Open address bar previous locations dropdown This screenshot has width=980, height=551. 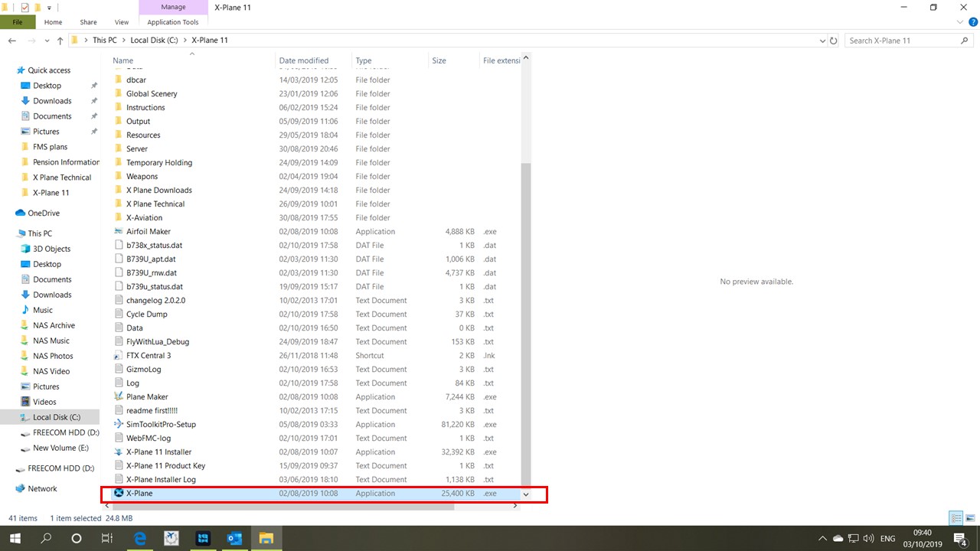coord(822,41)
